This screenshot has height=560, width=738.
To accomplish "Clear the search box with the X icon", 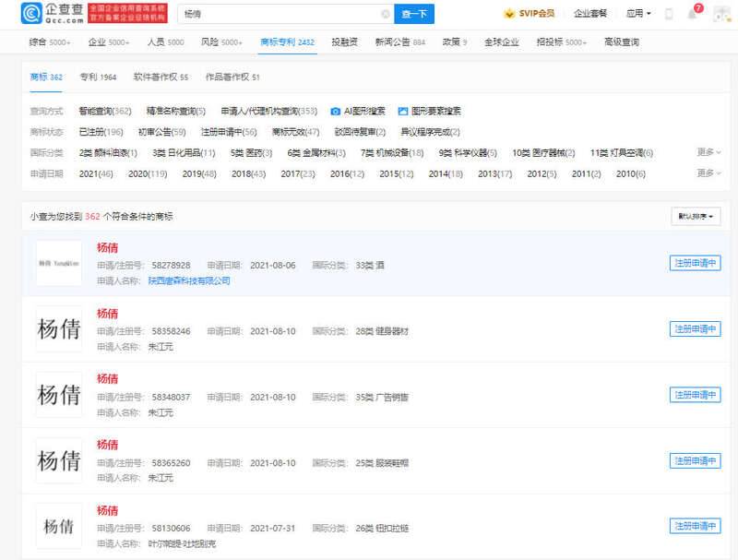I will click(x=385, y=14).
